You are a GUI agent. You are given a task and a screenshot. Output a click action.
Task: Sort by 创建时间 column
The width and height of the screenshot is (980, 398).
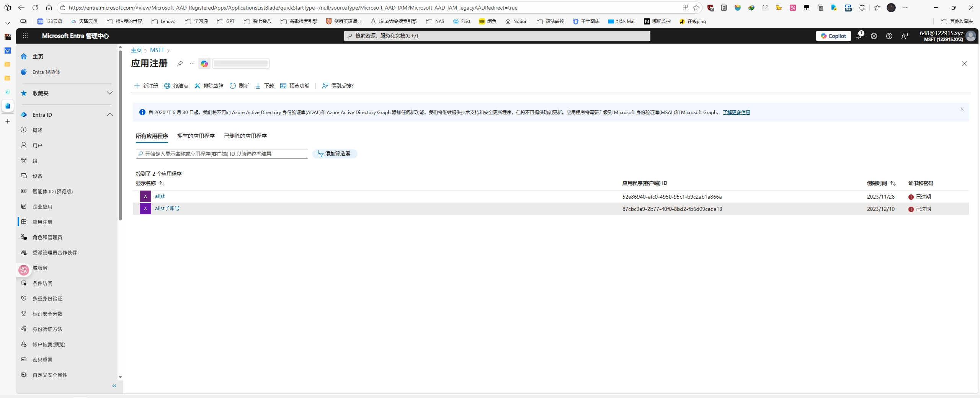point(882,183)
